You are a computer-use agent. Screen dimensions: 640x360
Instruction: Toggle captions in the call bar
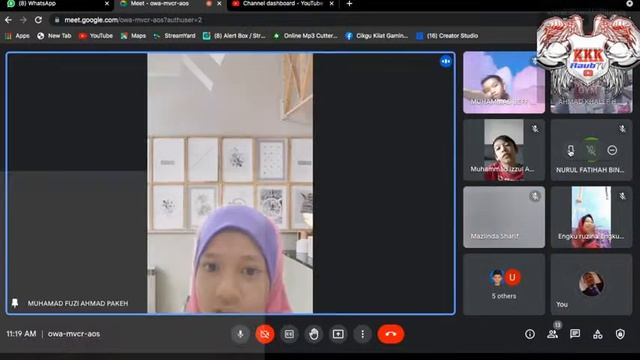click(x=289, y=334)
